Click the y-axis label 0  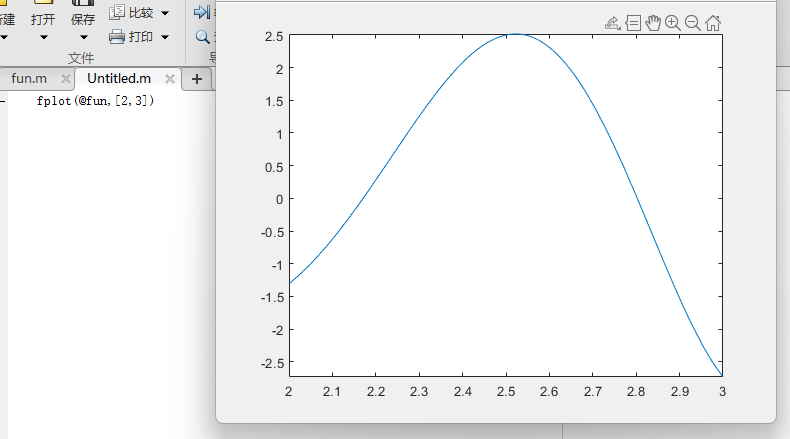tap(279, 200)
